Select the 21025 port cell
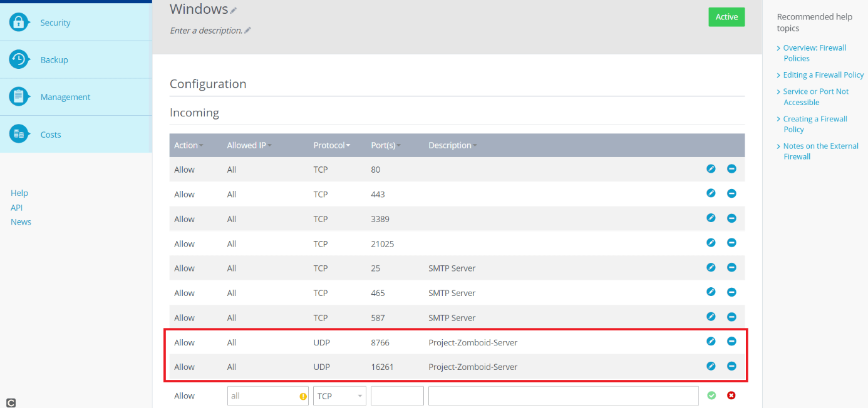Screen dimensions: 868x408 tap(382, 244)
